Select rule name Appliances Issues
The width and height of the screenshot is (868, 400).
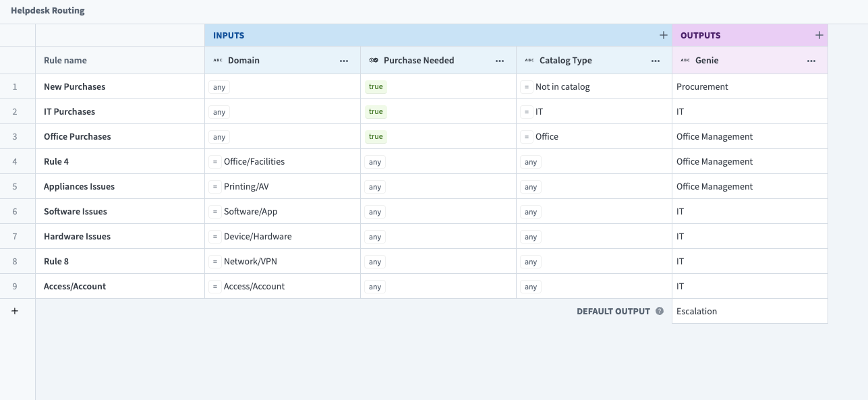click(79, 187)
